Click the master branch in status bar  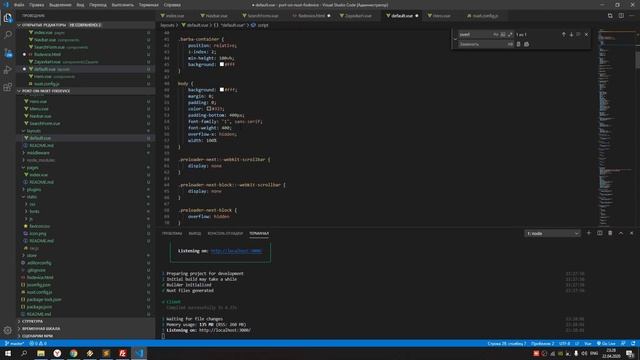point(14,344)
